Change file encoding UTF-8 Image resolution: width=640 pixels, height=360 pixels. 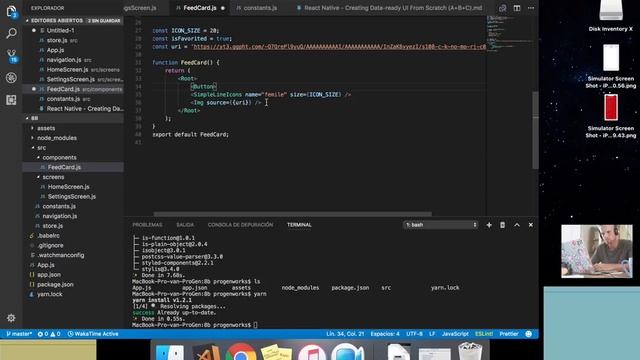tap(414, 334)
